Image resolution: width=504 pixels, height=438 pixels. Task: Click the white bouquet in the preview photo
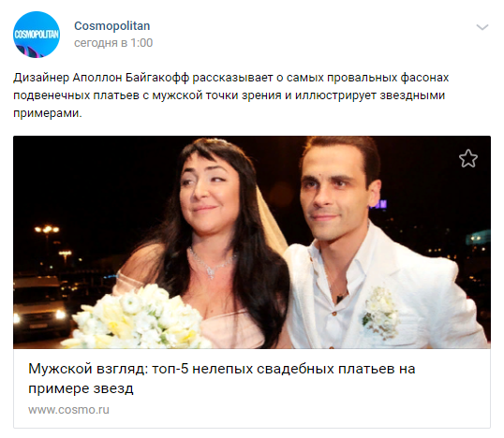pyautogui.click(x=139, y=318)
